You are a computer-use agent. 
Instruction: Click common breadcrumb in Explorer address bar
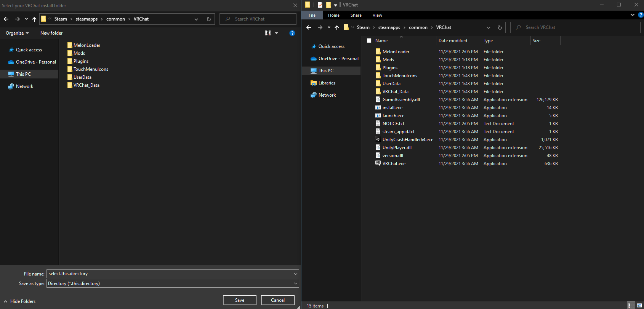coord(418,27)
